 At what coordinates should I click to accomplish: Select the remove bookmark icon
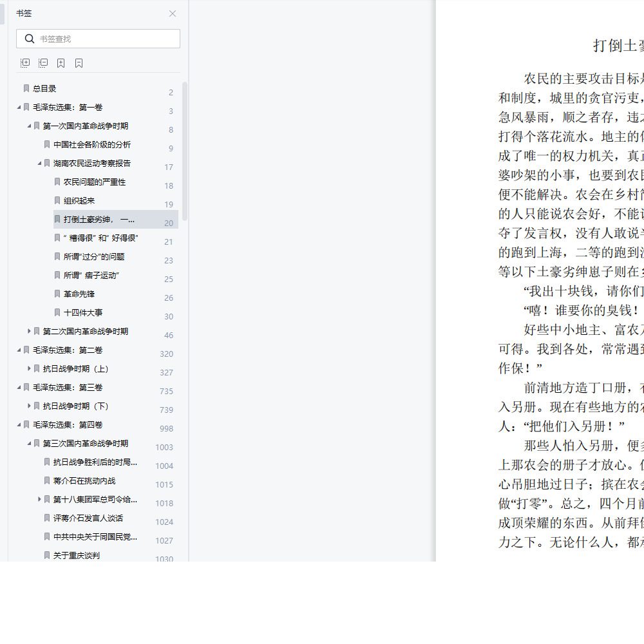click(x=78, y=62)
